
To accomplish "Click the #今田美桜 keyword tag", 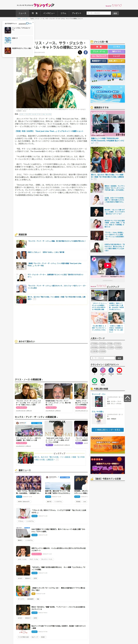I will click(x=94, y=344).
